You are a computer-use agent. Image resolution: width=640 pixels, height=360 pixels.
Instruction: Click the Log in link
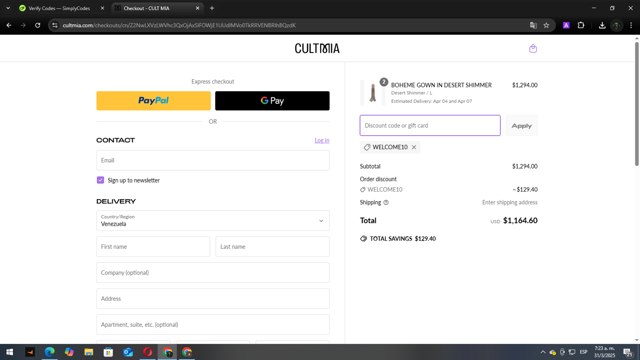(x=322, y=140)
